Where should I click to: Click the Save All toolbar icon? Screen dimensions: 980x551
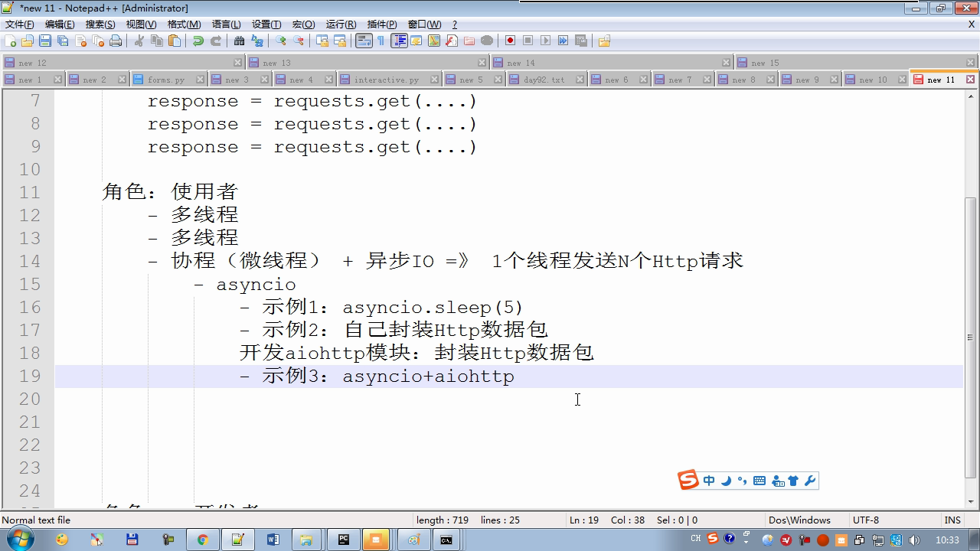[63, 41]
